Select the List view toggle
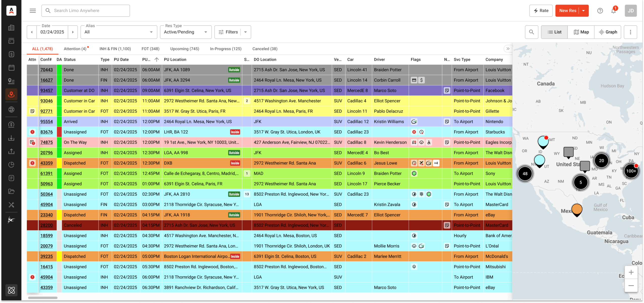 pyautogui.click(x=554, y=32)
